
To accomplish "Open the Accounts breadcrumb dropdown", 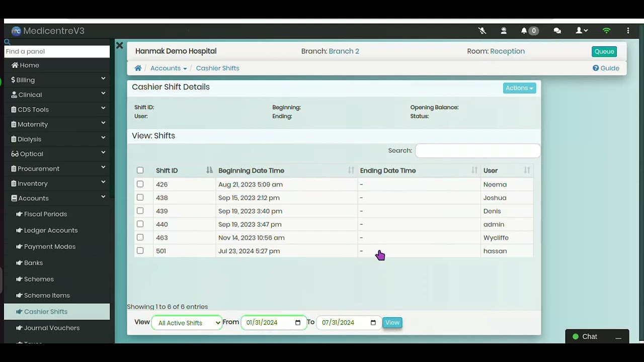I will pos(169,68).
